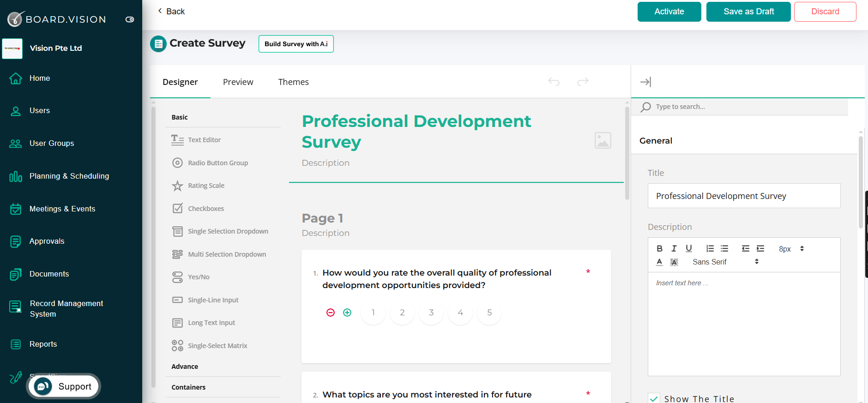868x403 pixels.
Task: Collapse the General properties section
Action: (656, 141)
